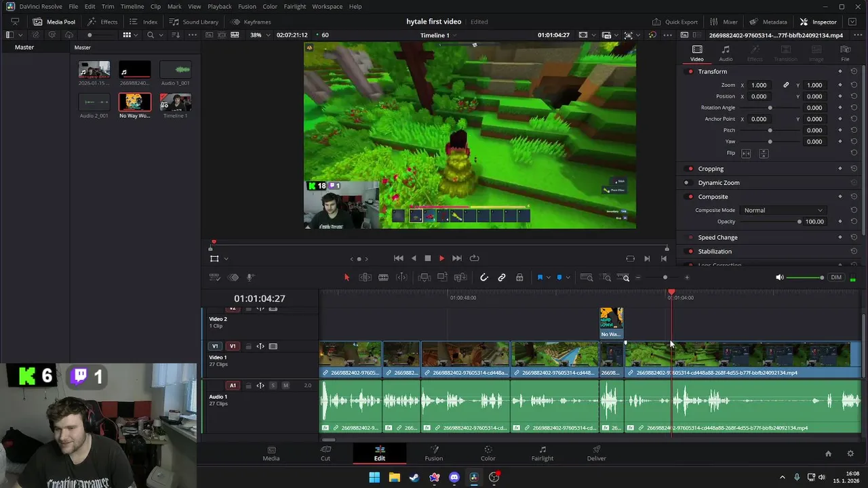Image resolution: width=868 pixels, height=488 pixels.
Task: Click the Zoom X value field
Action: 760,85
